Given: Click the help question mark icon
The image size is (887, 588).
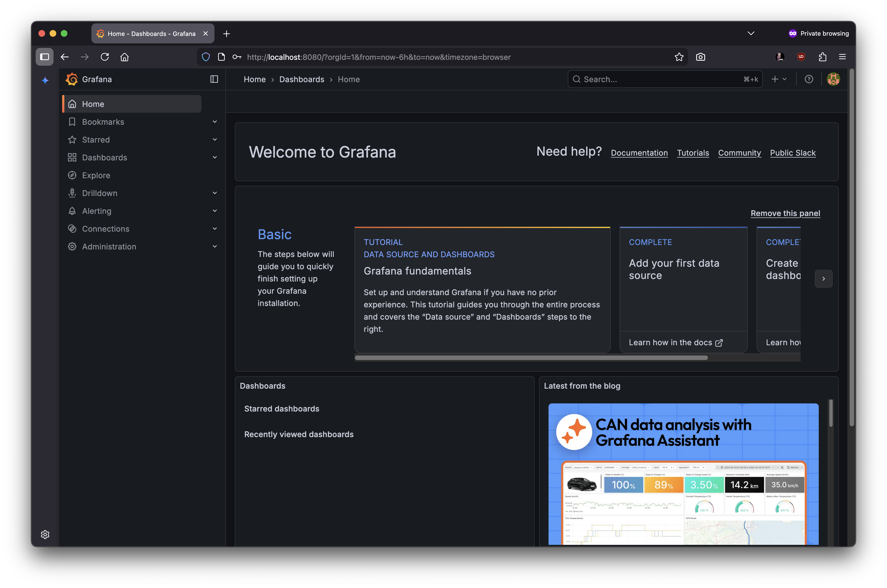Looking at the screenshot, I should [x=809, y=79].
